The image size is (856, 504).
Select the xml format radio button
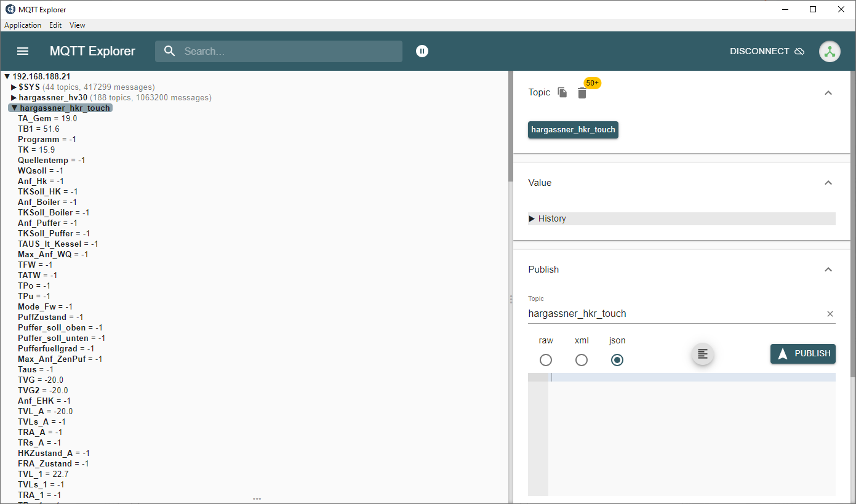point(582,360)
